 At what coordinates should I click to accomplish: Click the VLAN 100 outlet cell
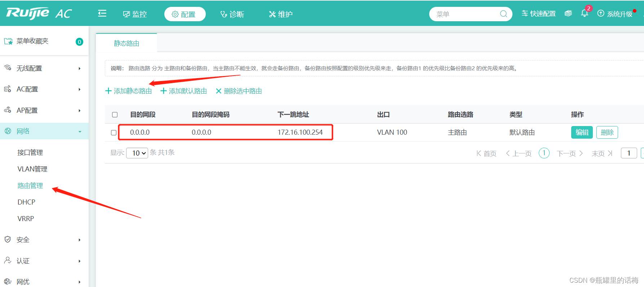pyautogui.click(x=392, y=132)
